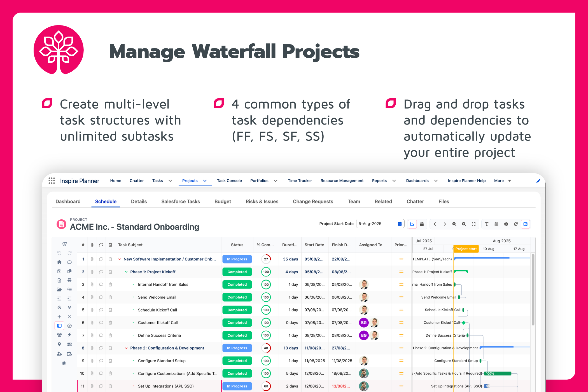
Task: Open Time Tracker nav link
Action: (300, 181)
